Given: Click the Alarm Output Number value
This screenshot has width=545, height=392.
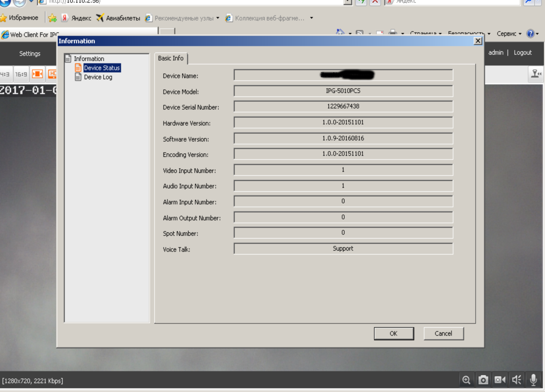Looking at the screenshot, I should (343, 217).
